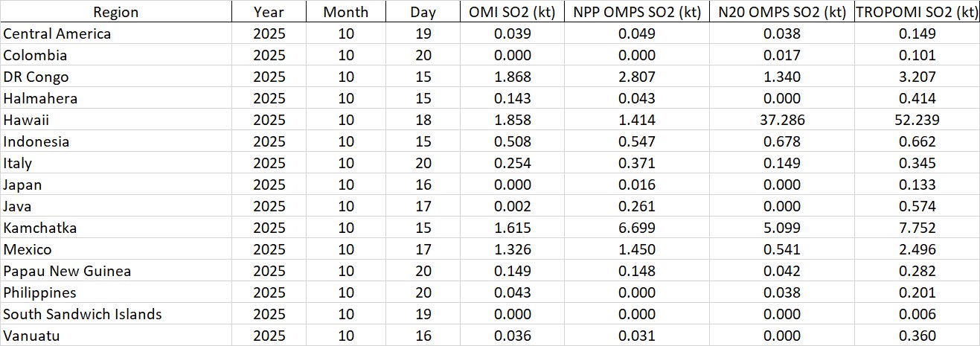Select Vanuatu's TROPOMI value 0.360
The image size is (980, 346).
click(x=916, y=336)
